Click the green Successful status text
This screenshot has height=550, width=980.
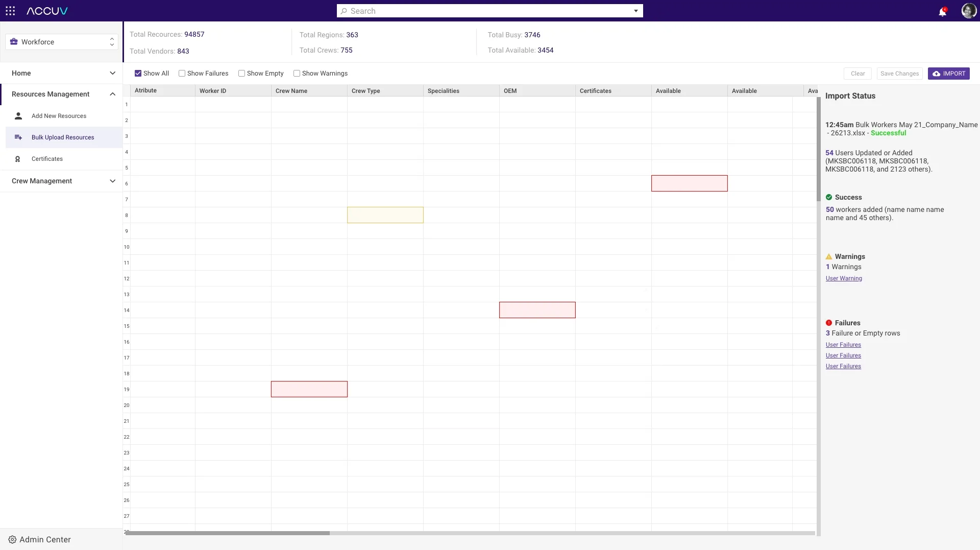[x=888, y=133]
